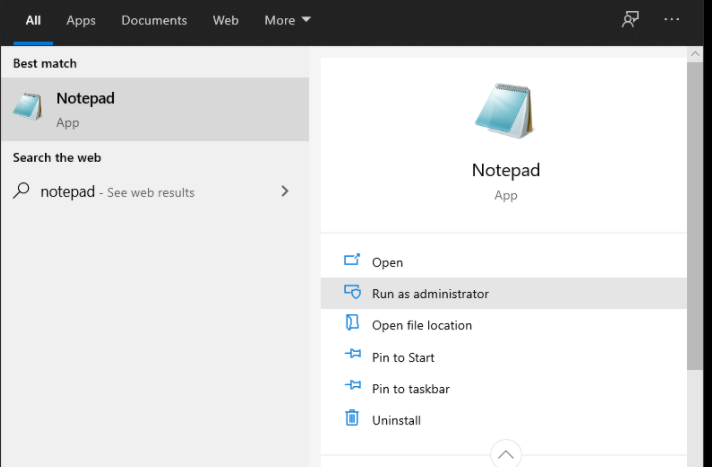Click the feedback person icon in header
Screen dimensions: 712x467
(630, 20)
